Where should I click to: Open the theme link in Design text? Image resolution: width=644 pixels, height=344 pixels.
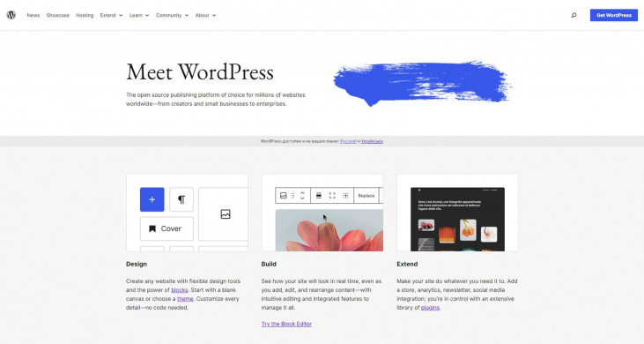click(185, 299)
